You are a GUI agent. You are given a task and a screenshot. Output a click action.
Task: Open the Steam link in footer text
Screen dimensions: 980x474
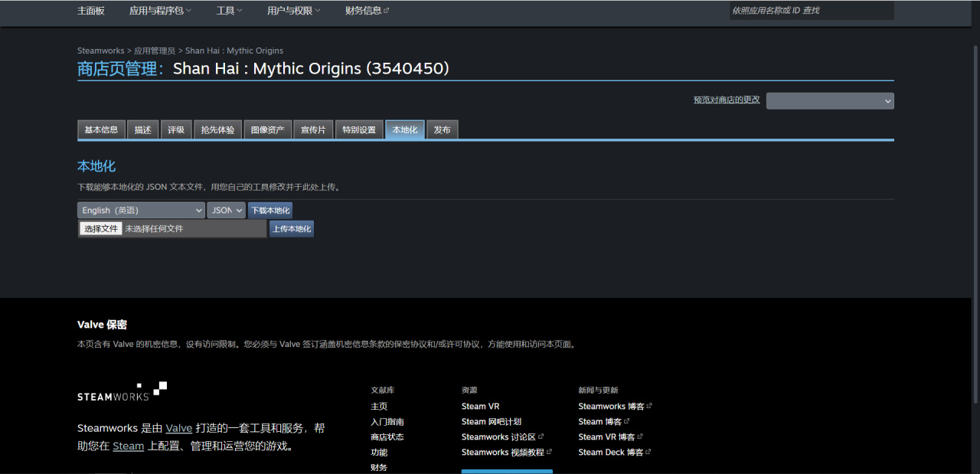(128, 446)
